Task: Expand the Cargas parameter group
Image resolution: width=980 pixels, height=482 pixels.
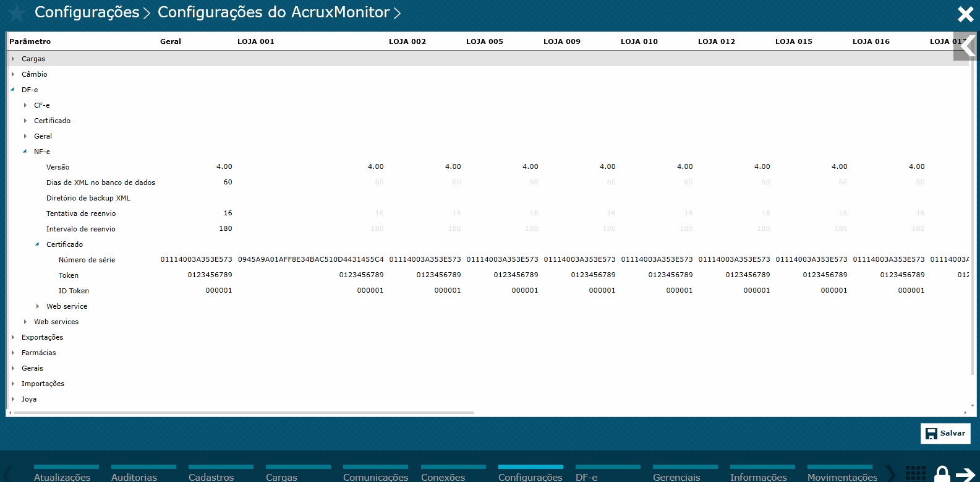Action: pyautogui.click(x=13, y=59)
